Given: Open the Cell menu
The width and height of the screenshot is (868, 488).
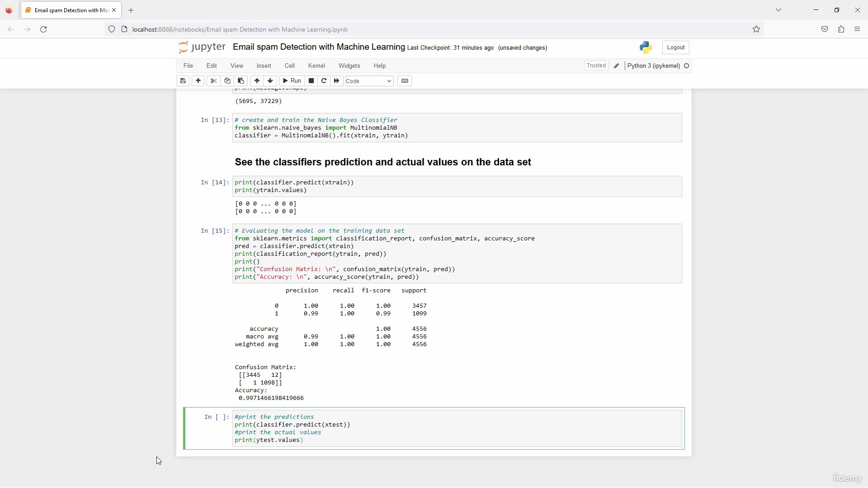Looking at the screenshot, I should click(x=289, y=66).
